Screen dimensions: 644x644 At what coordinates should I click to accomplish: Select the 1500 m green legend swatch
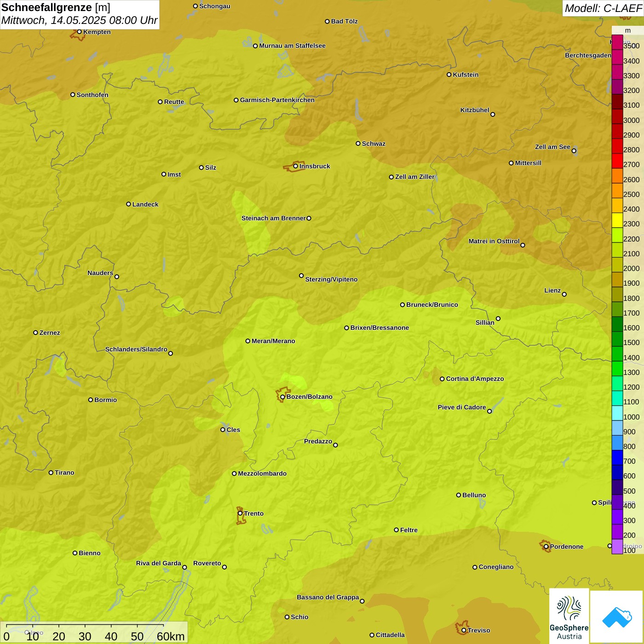click(617, 339)
